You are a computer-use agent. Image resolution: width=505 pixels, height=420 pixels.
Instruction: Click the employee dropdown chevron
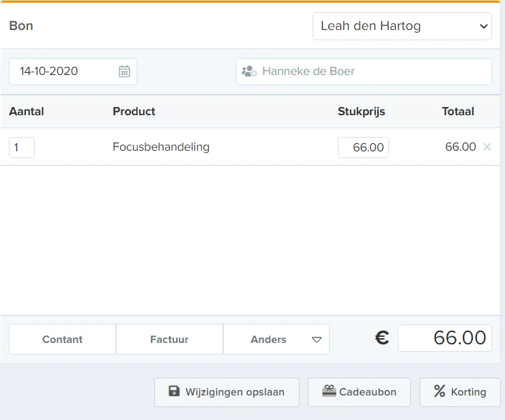click(483, 27)
